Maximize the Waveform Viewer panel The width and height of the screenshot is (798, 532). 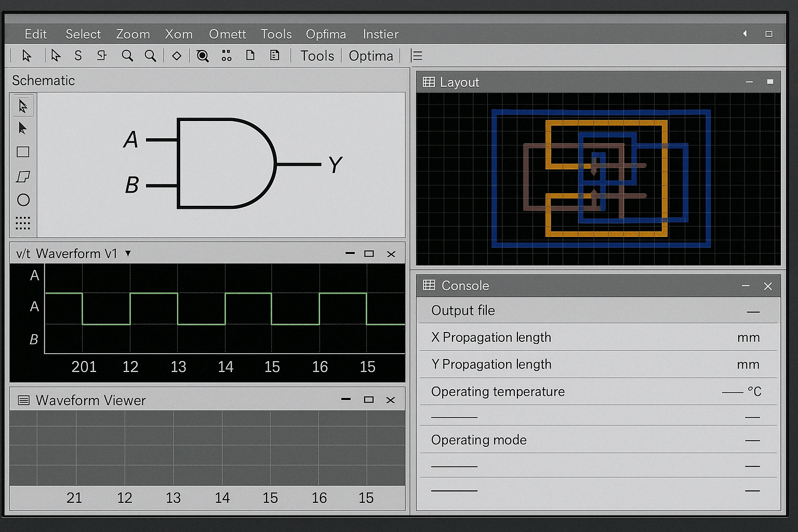click(369, 400)
